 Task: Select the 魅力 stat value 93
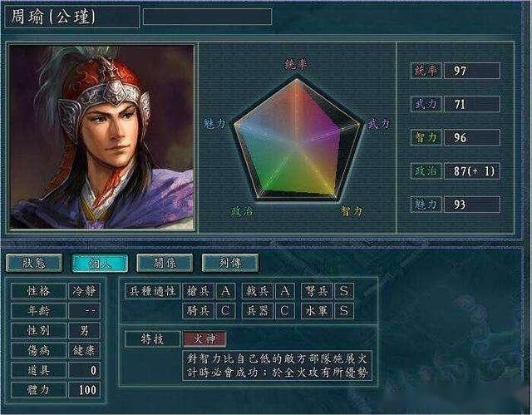[x=472, y=205]
